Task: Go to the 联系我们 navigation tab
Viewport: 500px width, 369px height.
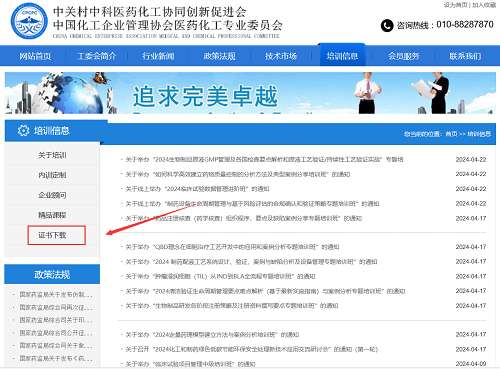Action: coord(465,56)
